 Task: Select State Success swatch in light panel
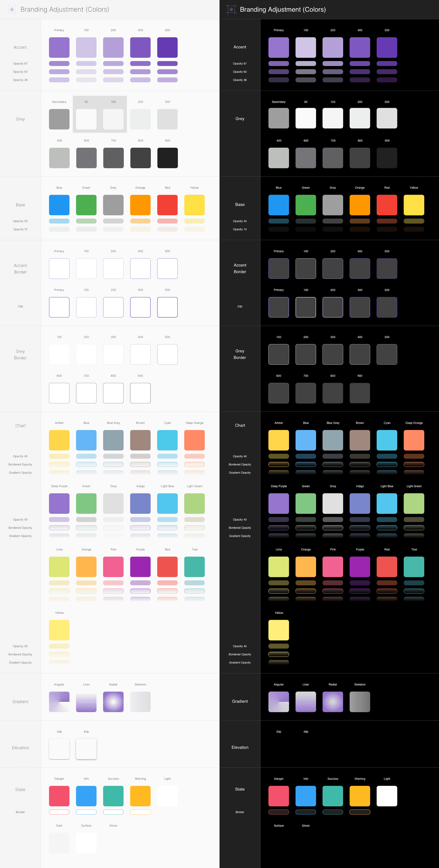(113, 796)
